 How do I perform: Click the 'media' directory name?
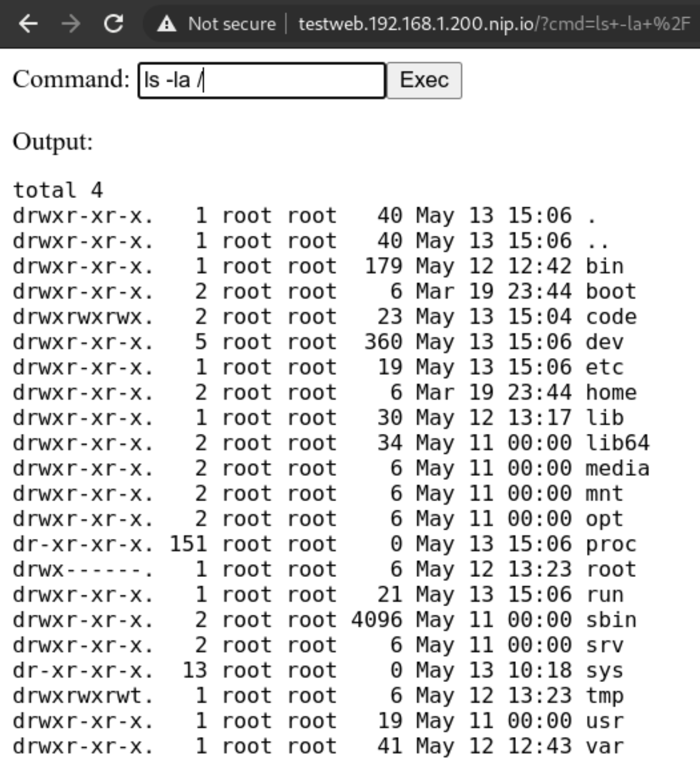pyautogui.click(x=617, y=468)
